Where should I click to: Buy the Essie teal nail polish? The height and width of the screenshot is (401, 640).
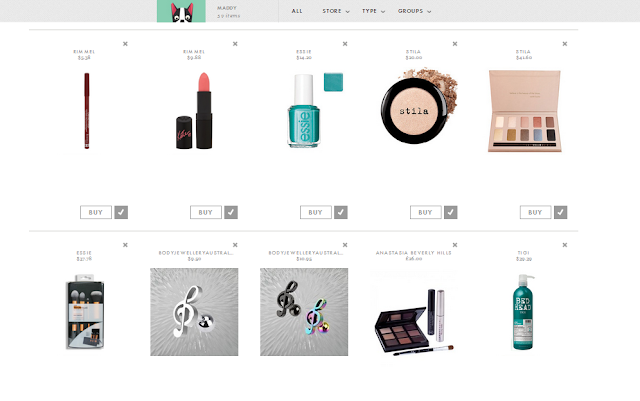(x=316, y=212)
